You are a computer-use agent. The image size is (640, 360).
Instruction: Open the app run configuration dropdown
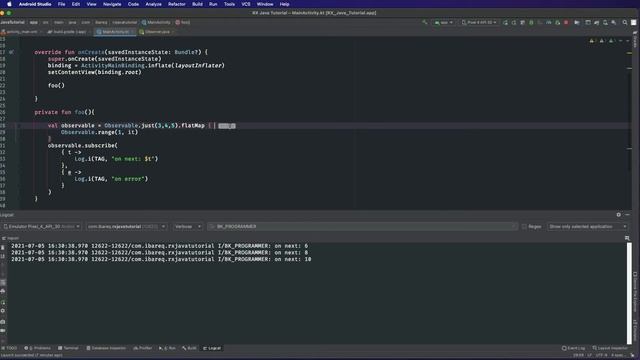coord(444,22)
